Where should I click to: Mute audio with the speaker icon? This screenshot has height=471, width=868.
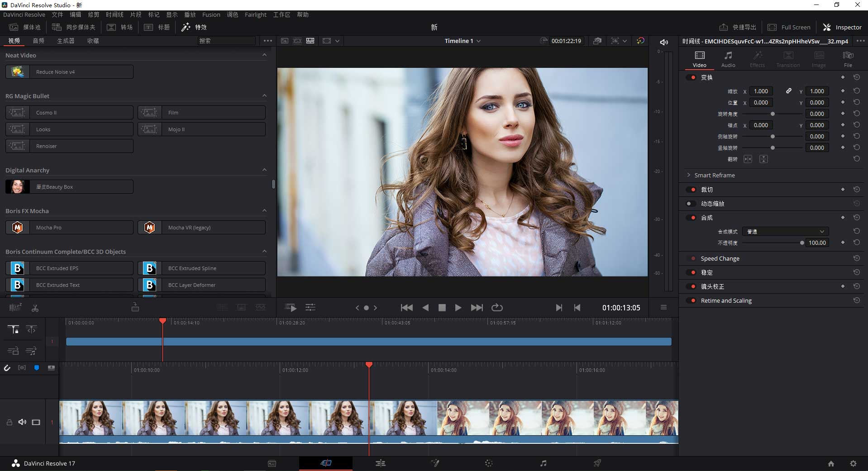pyautogui.click(x=664, y=42)
